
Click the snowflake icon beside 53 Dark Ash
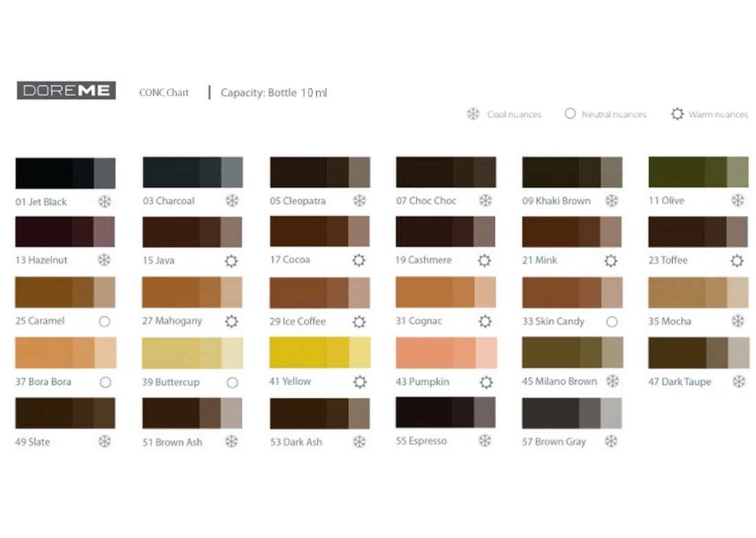coord(359,442)
